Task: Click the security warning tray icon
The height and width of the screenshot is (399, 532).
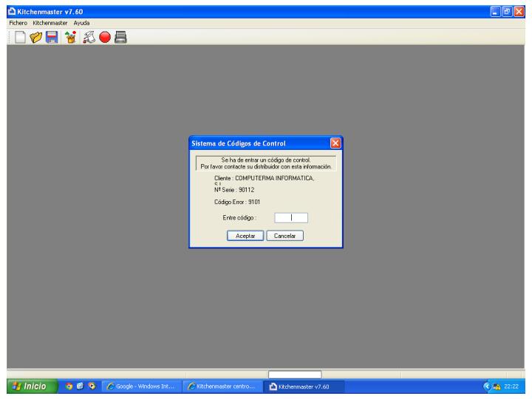Action: pyautogui.click(x=497, y=386)
